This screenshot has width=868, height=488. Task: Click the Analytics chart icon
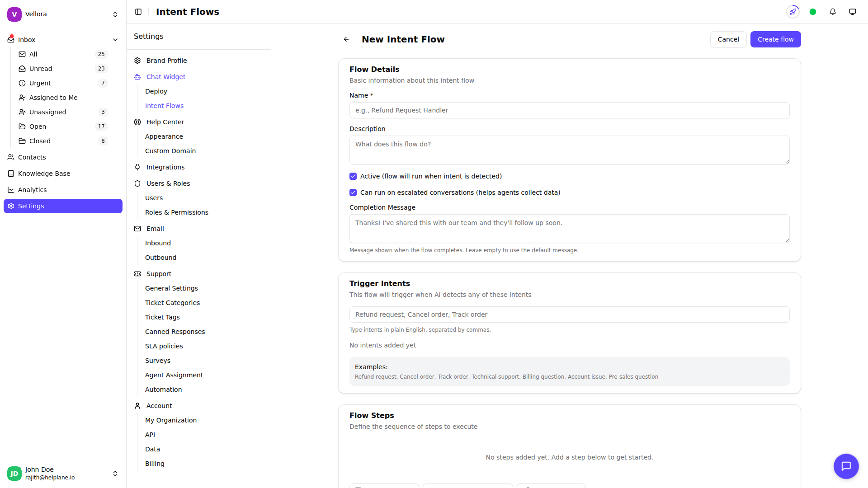(x=11, y=190)
